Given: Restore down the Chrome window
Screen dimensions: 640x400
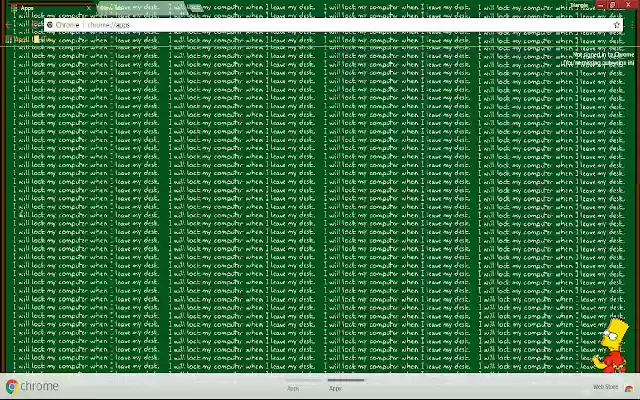Looking at the screenshot, I should point(612,4).
